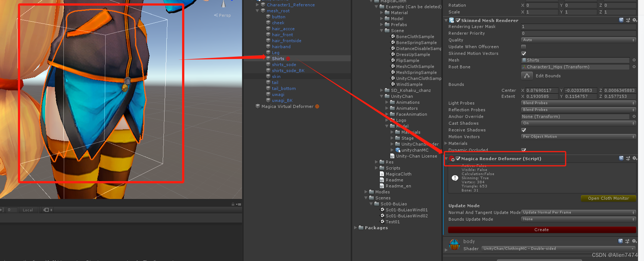
Task: Click the Anchor Override object picker circle
Action: [x=634, y=116]
